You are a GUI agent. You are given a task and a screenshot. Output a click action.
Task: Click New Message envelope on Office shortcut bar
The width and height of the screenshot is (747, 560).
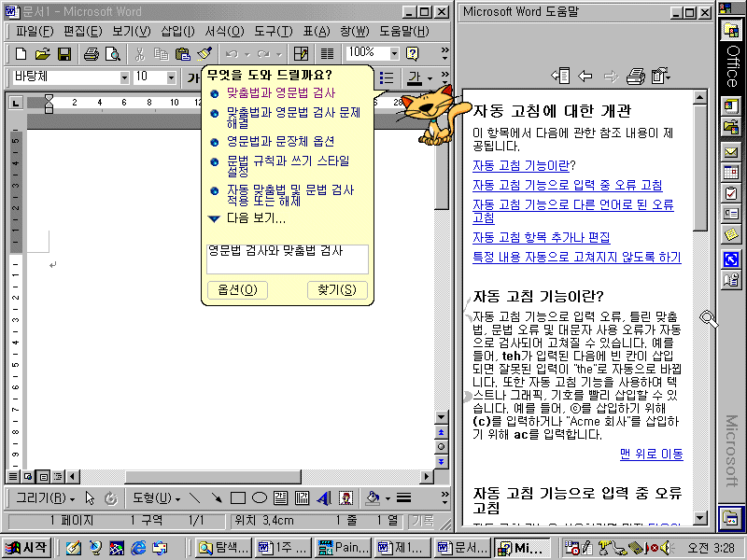click(x=731, y=152)
